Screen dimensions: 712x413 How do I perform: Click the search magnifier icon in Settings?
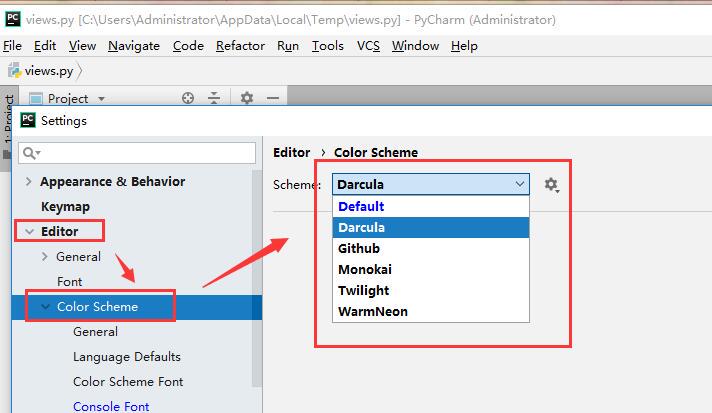pyautogui.click(x=31, y=153)
